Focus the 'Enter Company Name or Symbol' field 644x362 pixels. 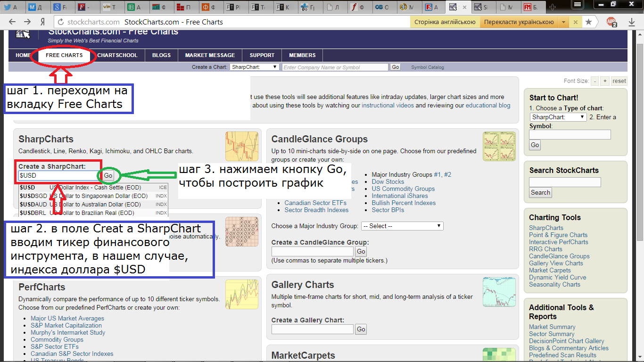tap(335, 67)
